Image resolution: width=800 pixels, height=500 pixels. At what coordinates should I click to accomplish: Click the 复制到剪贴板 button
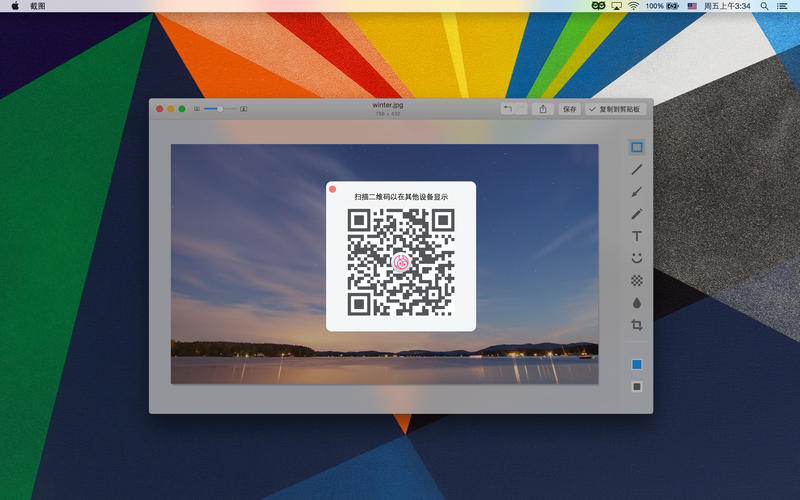point(616,109)
